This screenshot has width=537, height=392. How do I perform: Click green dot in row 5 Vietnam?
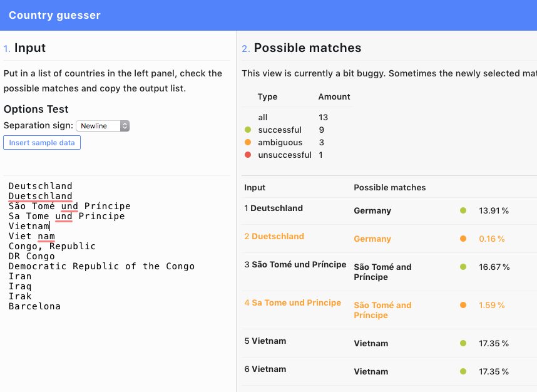[x=463, y=344]
